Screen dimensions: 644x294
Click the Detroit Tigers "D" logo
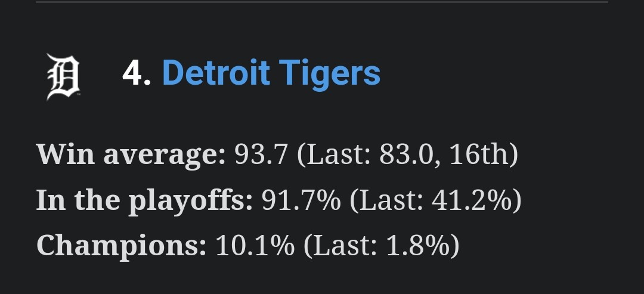(62, 76)
